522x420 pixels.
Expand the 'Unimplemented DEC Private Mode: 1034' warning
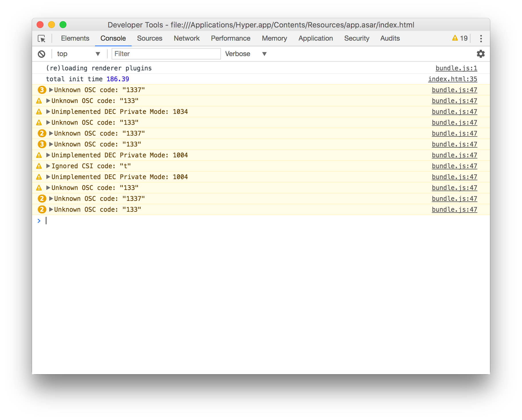point(48,112)
